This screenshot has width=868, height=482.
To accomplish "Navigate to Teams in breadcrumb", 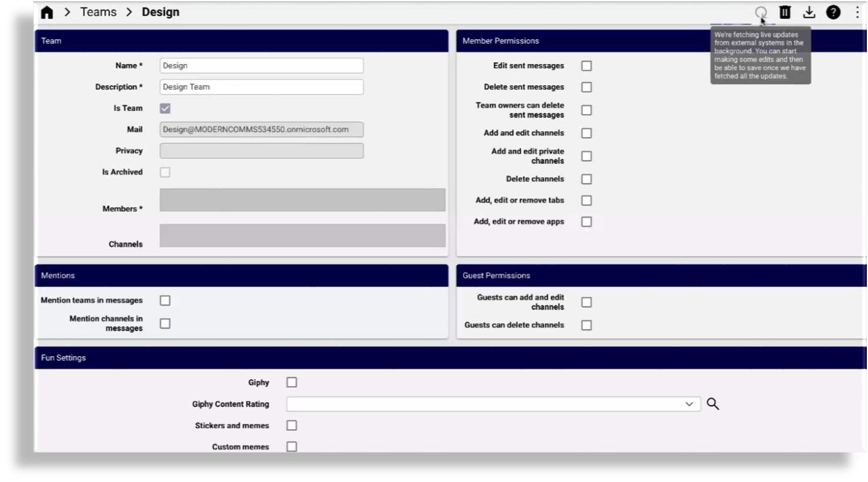I will tap(98, 12).
